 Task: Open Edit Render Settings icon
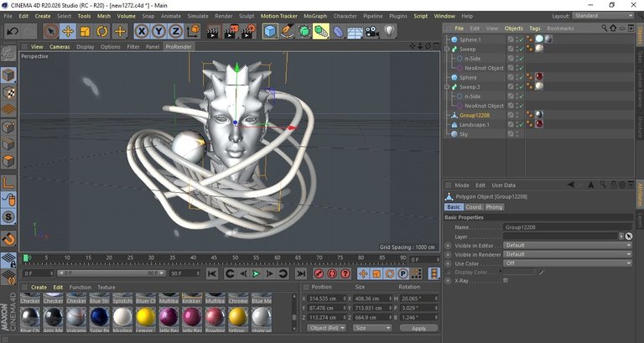click(248, 32)
